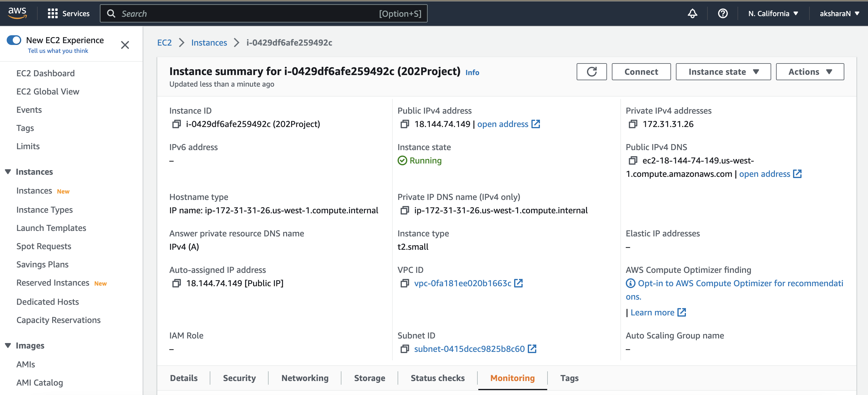Copy the Private IP DNS name
The height and width of the screenshot is (395, 868).
click(404, 210)
